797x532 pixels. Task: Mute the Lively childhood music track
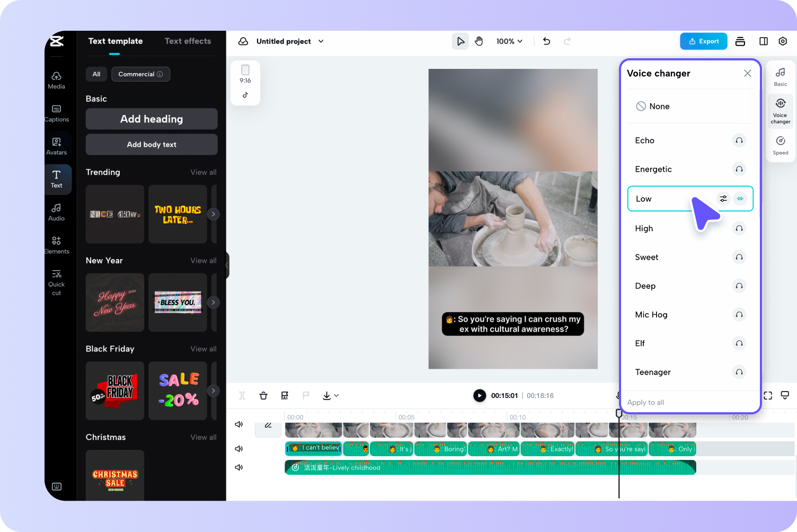[x=239, y=467]
